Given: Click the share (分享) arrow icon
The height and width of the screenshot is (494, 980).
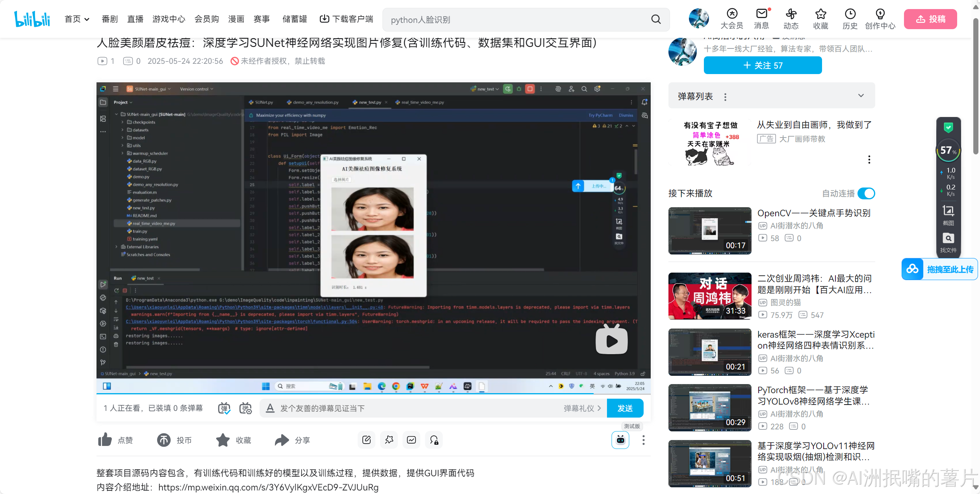Looking at the screenshot, I should [282, 440].
